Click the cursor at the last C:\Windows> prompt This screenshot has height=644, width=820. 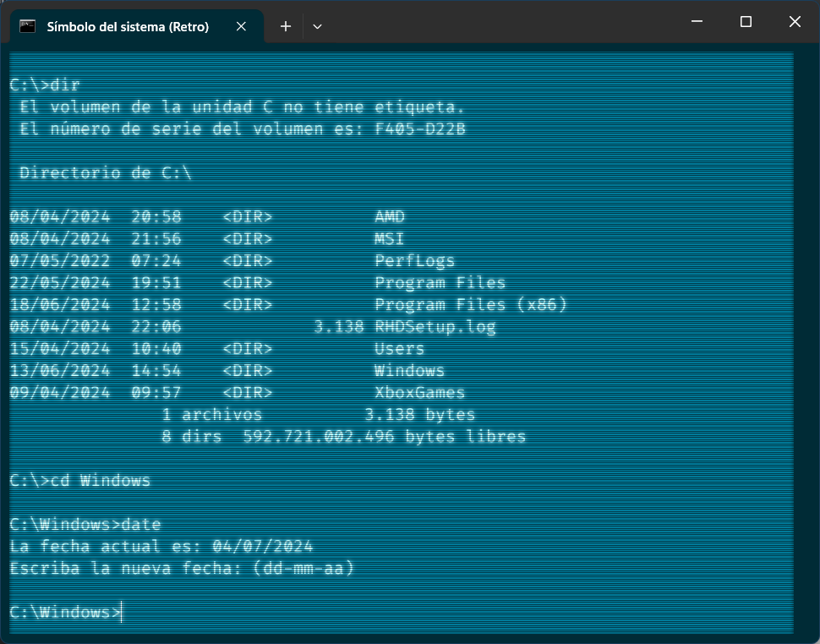tap(122, 612)
